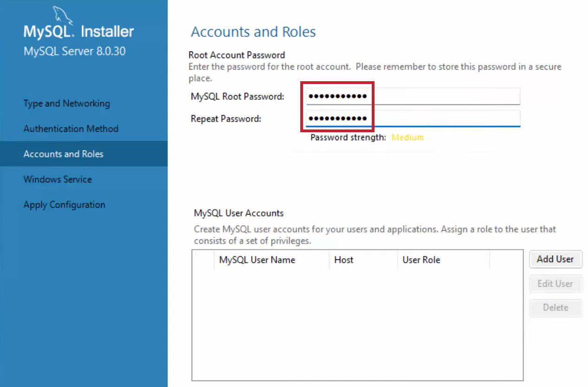
Task: Sort by the User Role column header
Action: pos(443,260)
